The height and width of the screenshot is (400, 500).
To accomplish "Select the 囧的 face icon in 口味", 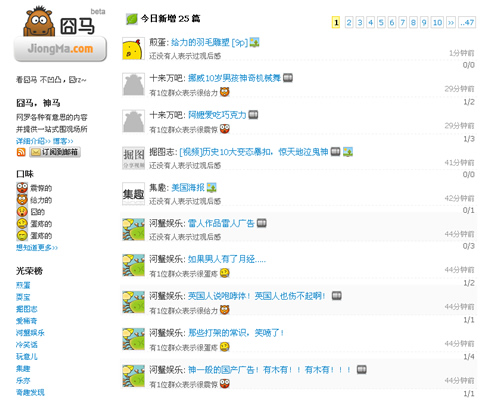I will [x=22, y=212].
